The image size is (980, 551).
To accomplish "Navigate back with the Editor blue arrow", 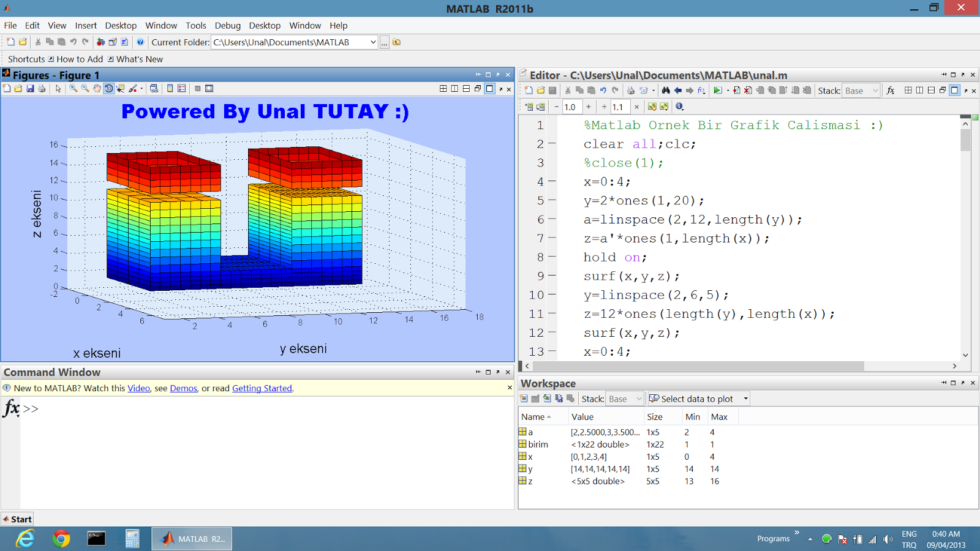I will pyautogui.click(x=678, y=91).
